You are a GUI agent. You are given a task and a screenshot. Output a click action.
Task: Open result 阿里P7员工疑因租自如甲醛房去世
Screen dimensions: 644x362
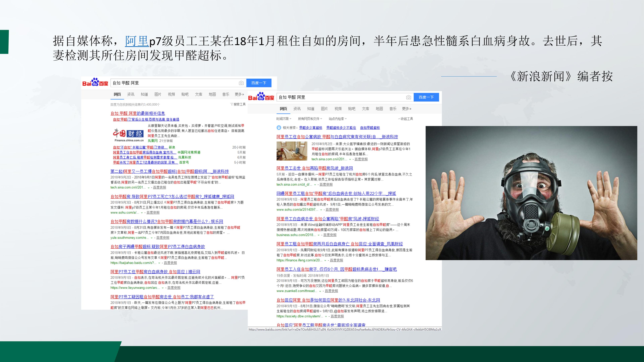[x=162, y=297]
